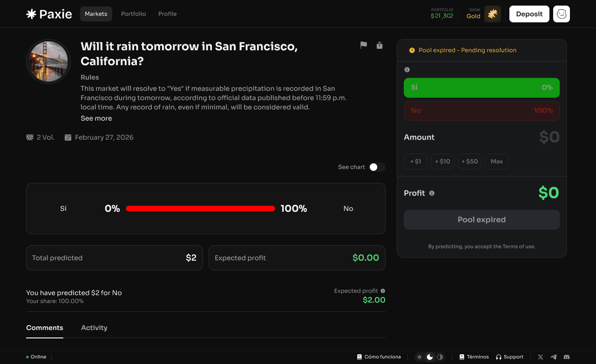Click the pool expired clock icon
The height and width of the screenshot is (364, 596).
(x=412, y=50)
